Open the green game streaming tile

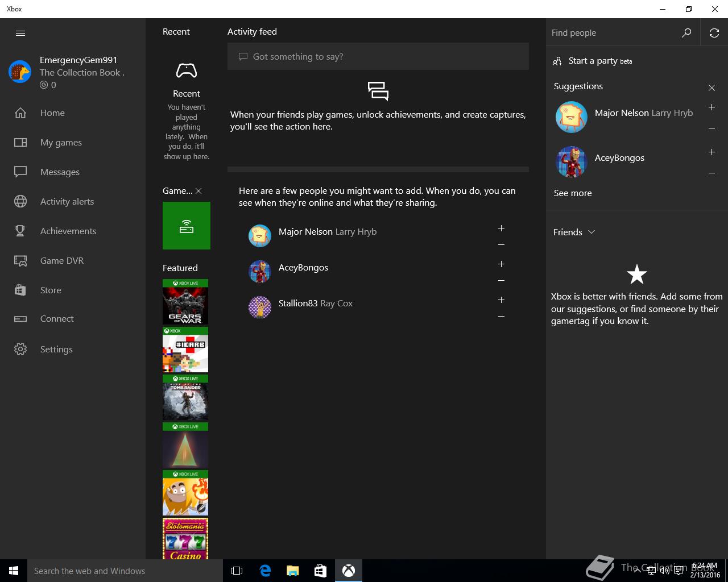[187, 226]
